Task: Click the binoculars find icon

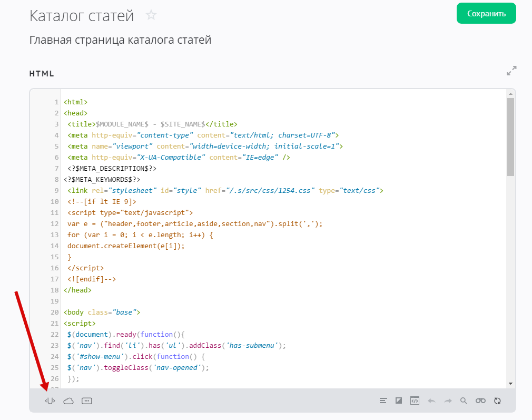Action: coord(480,401)
